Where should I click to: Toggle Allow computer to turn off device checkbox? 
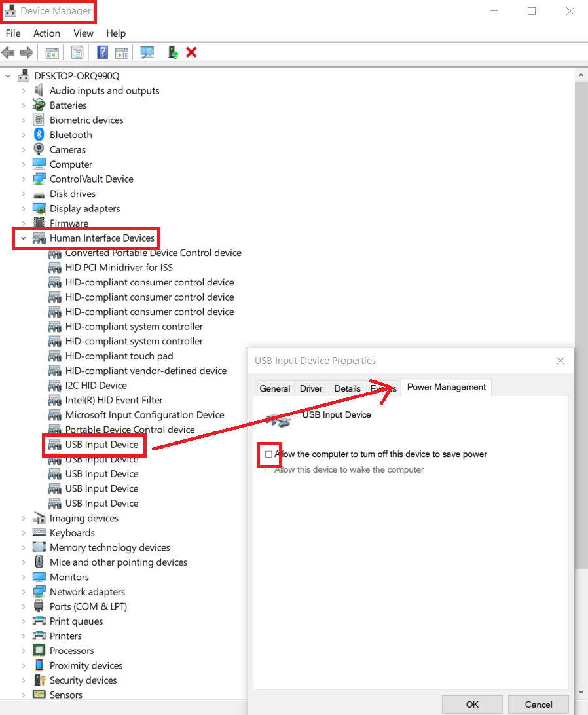(268, 454)
